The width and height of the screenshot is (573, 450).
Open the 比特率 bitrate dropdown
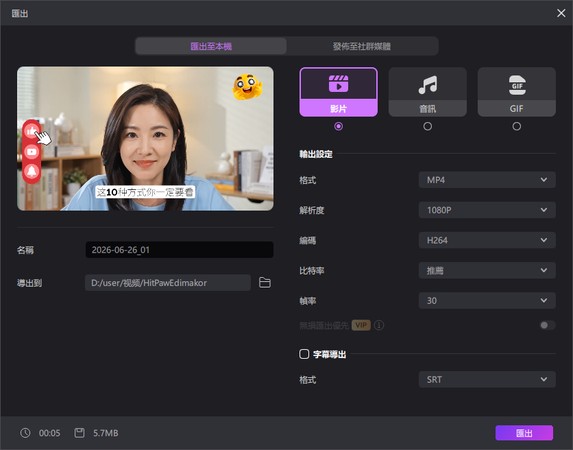pos(487,271)
